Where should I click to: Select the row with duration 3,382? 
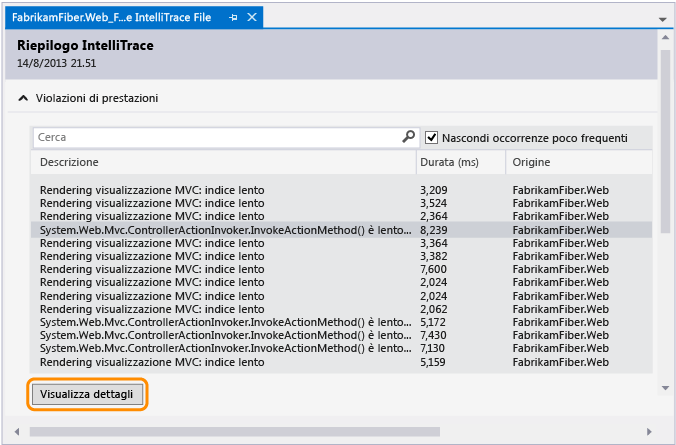[341, 256]
